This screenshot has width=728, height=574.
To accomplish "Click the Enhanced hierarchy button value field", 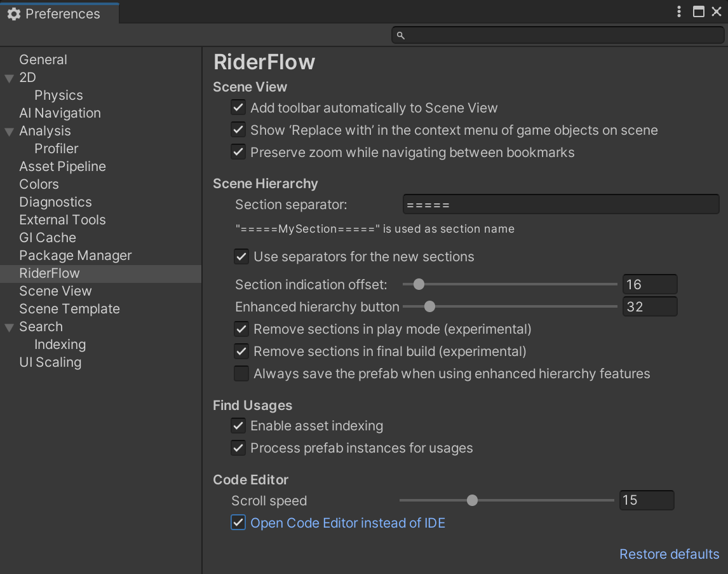I will point(649,306).
